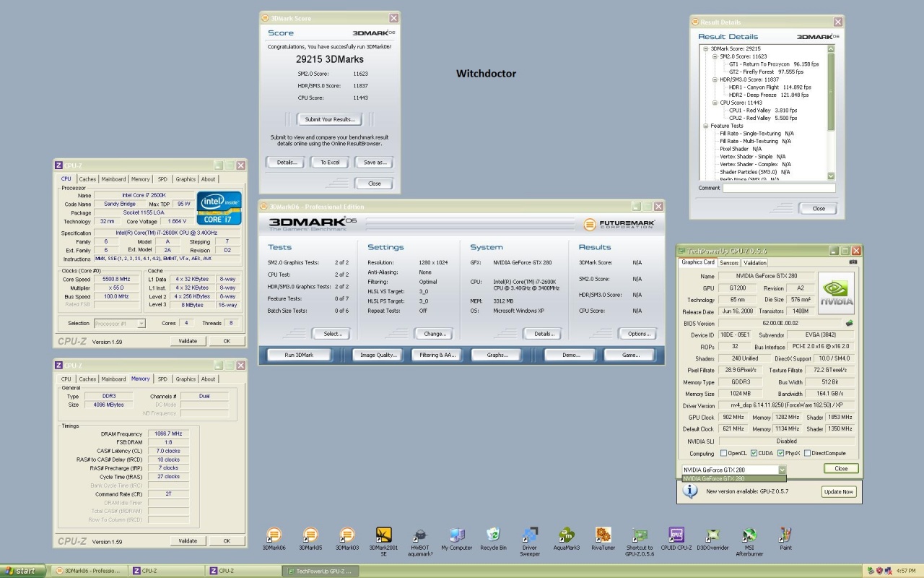The height and width of the screenshot is (578, 924).
Task: Launch the Paint desktop shortcut
Action: 785,535
